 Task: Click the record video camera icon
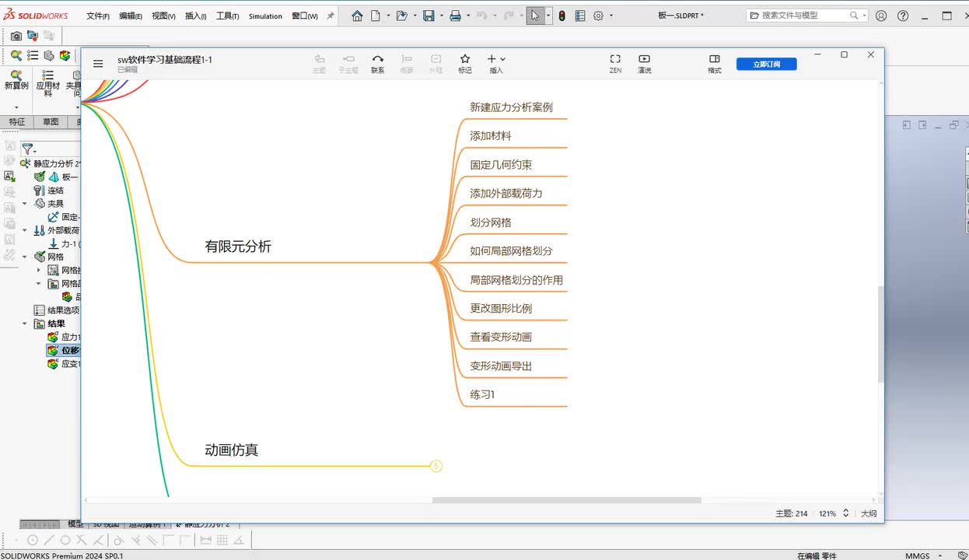click(32, 36)
